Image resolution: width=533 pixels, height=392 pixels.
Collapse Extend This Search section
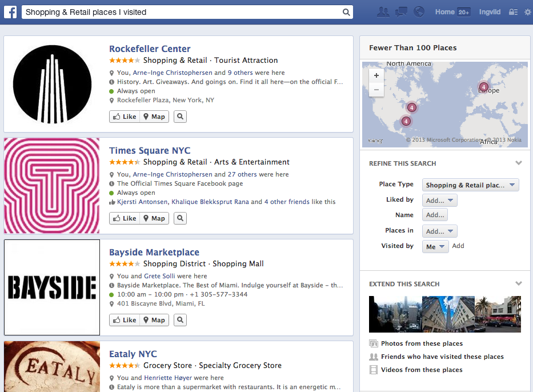click(518, 283)
